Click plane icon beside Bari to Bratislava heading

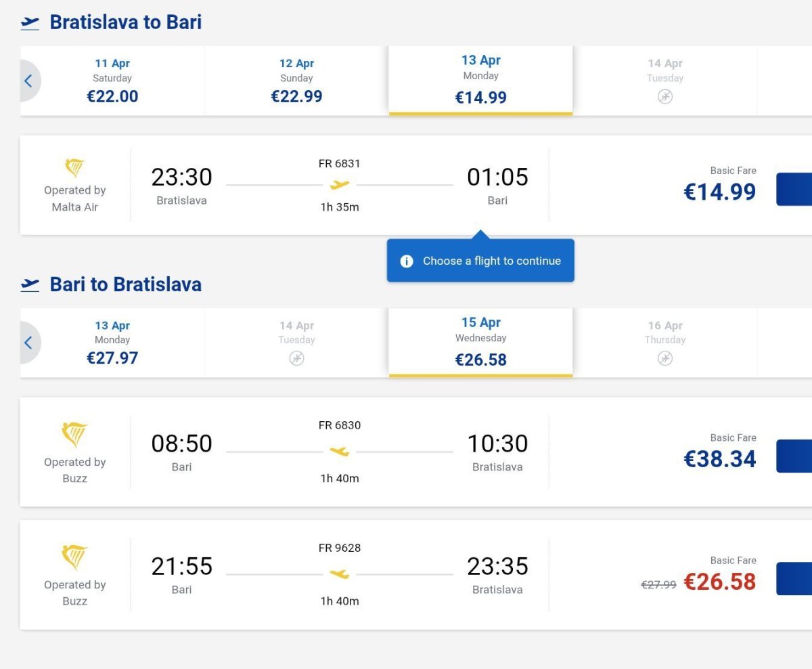pyautogui.click(x=30, y=284)
